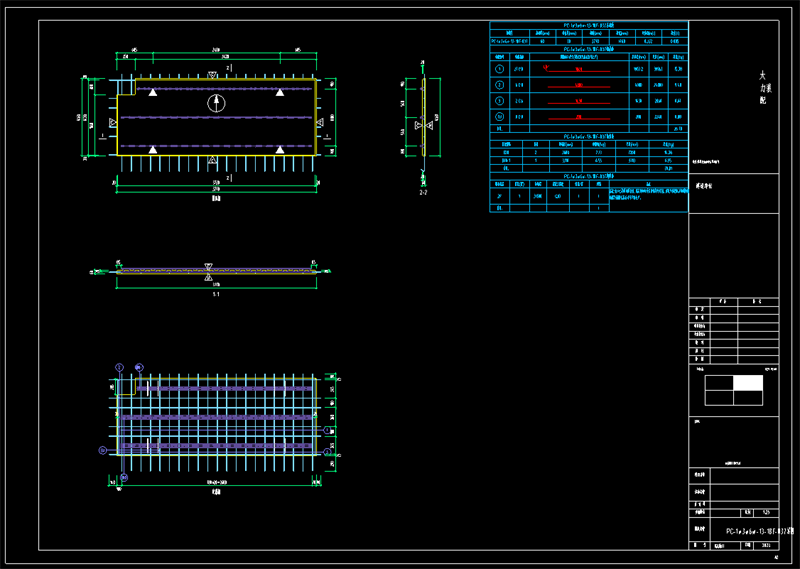Click the white filled cell in key plan

pyautogui.click(x=748, y=383)
